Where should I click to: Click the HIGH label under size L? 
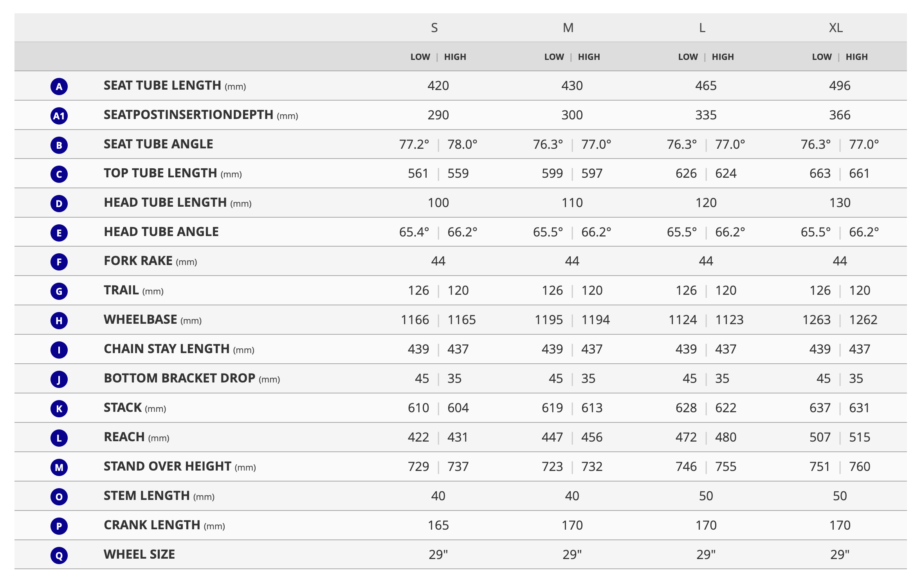[x=723, y=57]
